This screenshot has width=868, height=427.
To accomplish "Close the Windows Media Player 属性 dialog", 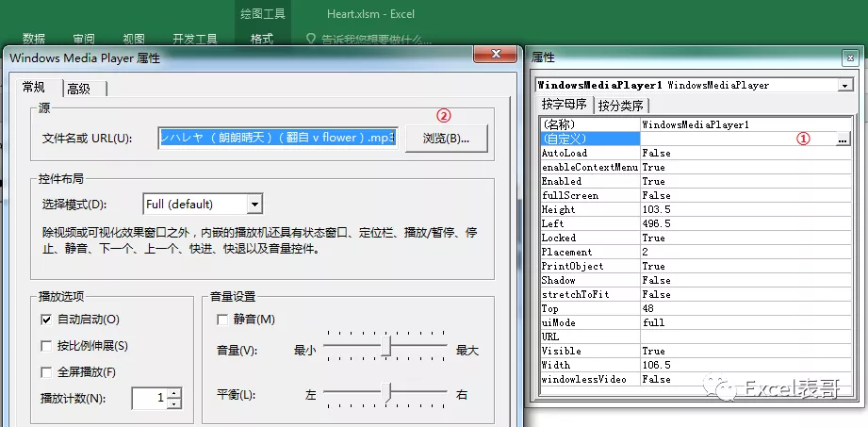I will pos(495,54).
